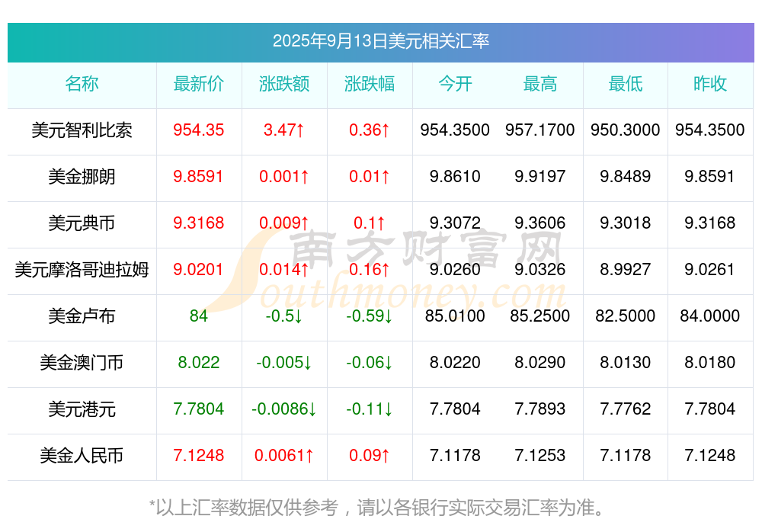
Task: Click high value 85.2500
Action: 540,316
